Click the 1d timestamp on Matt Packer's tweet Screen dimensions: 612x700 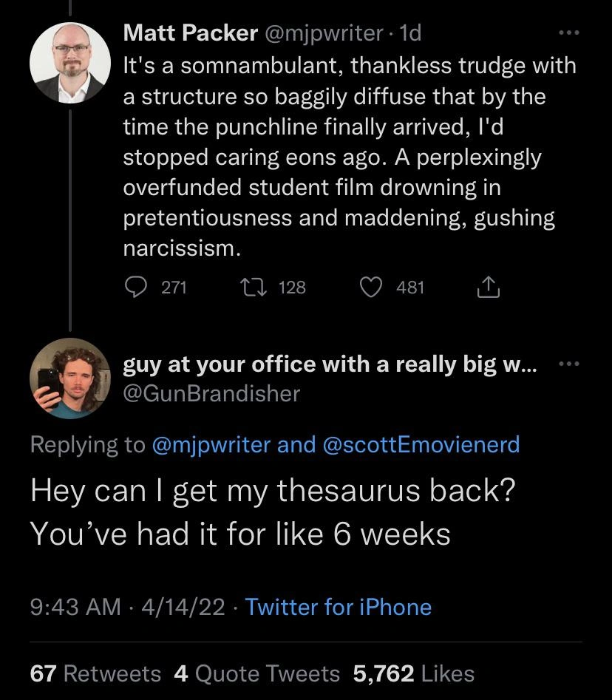(409, 33)
